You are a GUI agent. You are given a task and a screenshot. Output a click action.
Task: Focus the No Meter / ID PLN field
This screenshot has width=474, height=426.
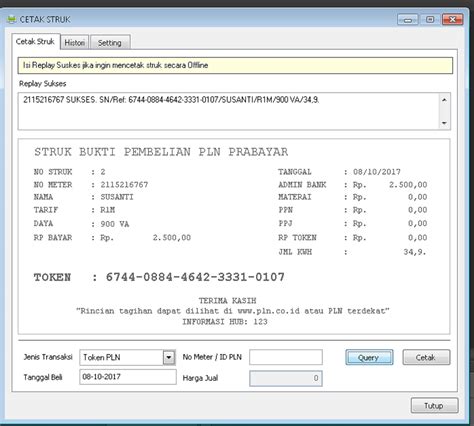[286, 357]
